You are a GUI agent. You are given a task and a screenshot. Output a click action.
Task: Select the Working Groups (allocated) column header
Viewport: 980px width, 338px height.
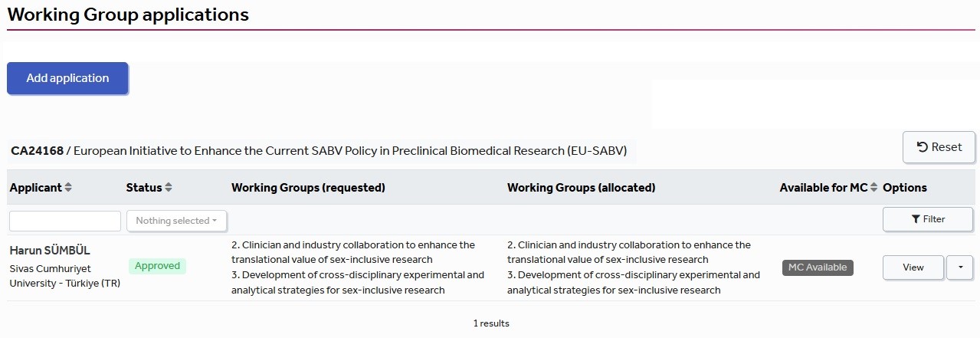click(x=581, y=188)
